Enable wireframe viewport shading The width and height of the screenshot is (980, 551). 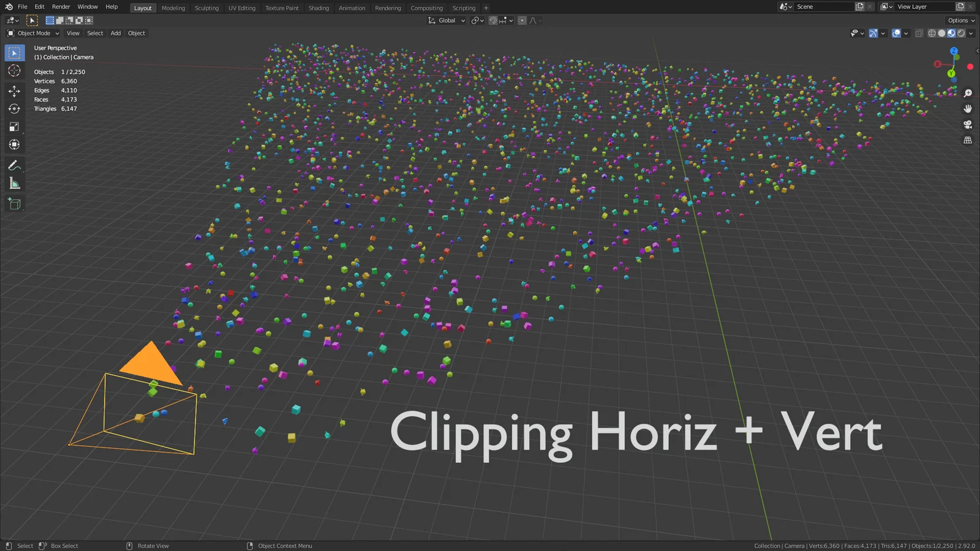coord(932,33)
